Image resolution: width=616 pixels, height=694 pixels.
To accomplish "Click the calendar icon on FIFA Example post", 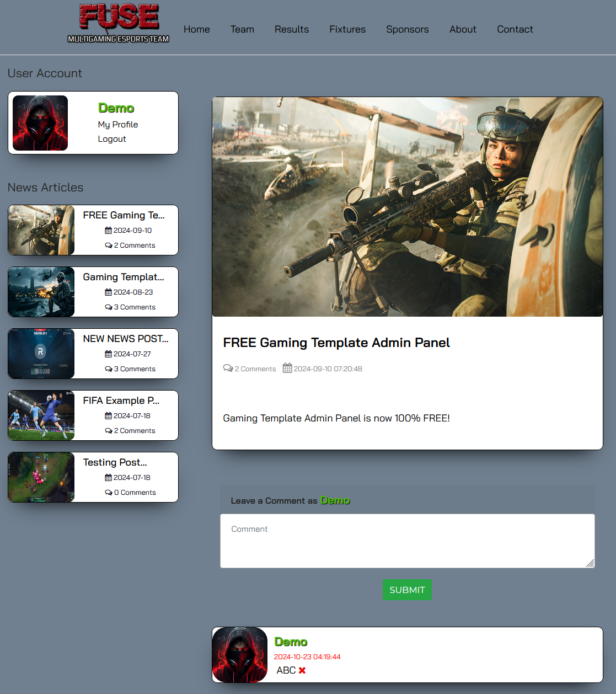I will tap(109, 416).
